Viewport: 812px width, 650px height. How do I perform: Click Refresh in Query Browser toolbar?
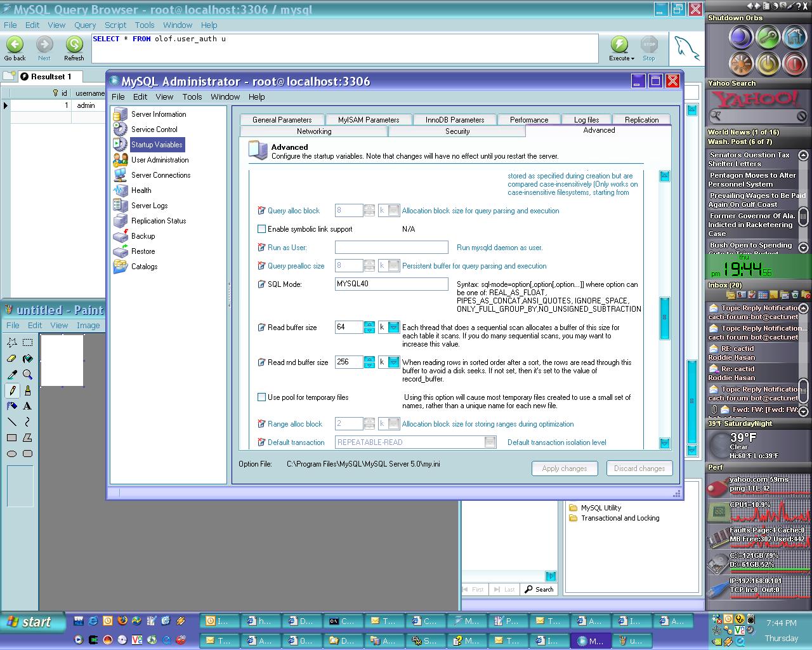[74, 48]
